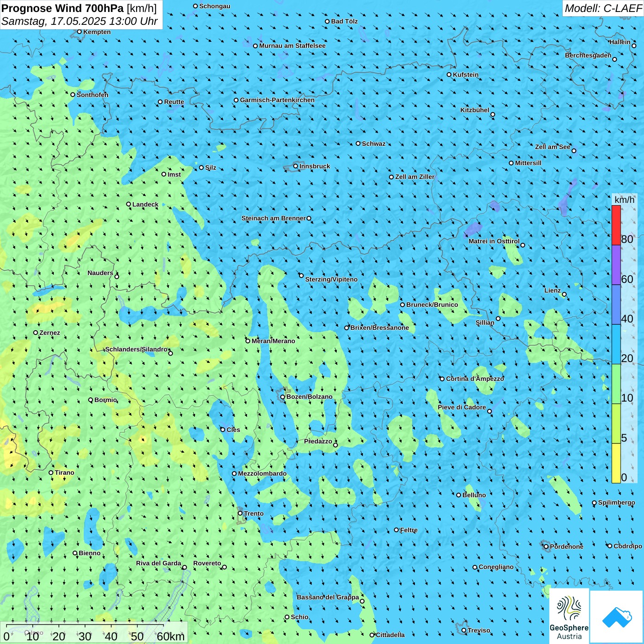
Task: Click the Bozen/Bolzano city marker
Action: pos(283,397)
